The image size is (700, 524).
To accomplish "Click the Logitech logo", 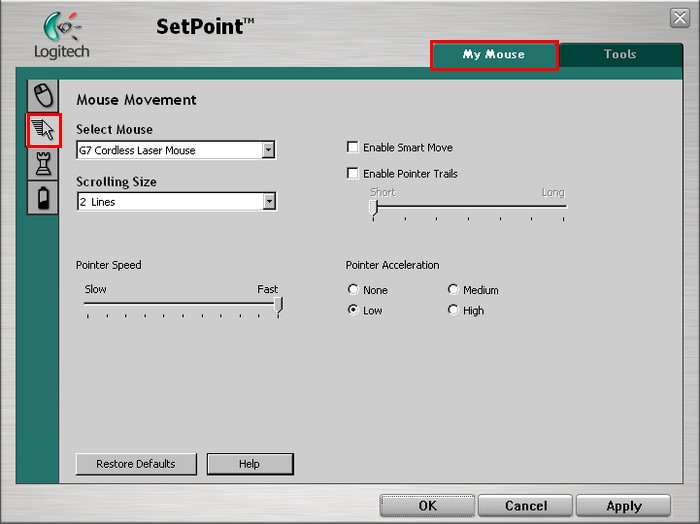I will 62,35.
